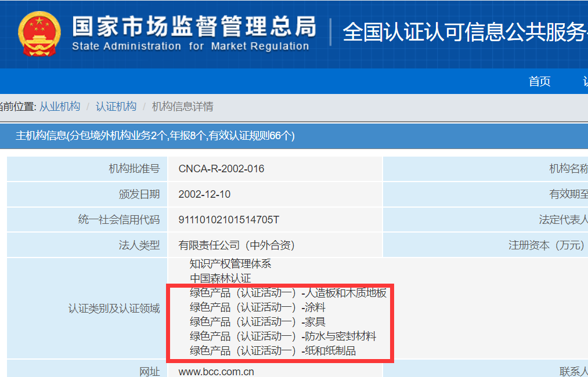Click the 全国认证认可信息公共服务 heading

click(464, 32)
